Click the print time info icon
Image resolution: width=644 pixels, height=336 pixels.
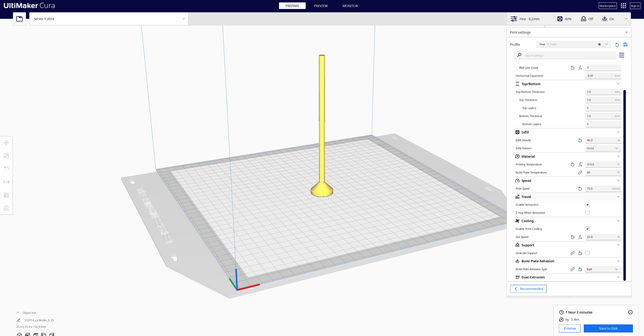click(x=630, y=312)
